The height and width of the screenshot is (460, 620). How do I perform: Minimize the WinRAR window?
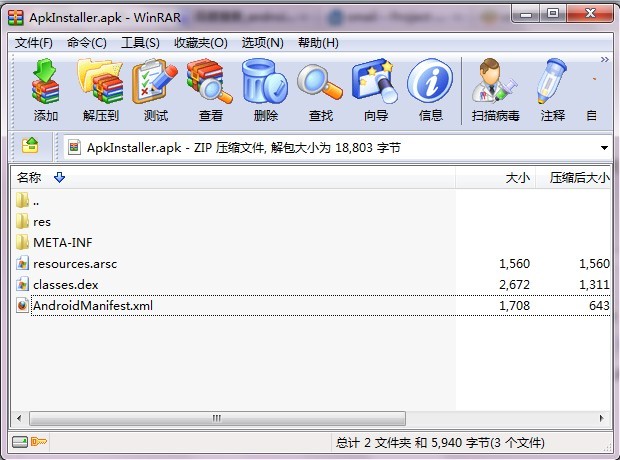[526, 14]
